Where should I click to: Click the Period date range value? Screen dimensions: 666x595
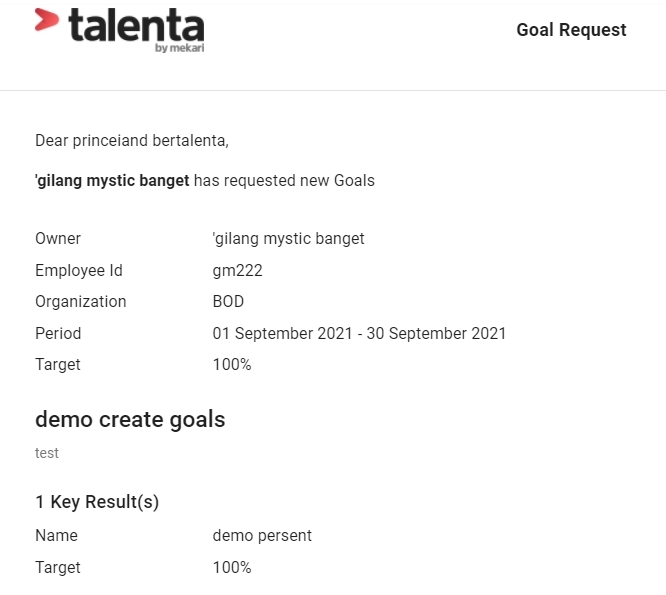359,333
